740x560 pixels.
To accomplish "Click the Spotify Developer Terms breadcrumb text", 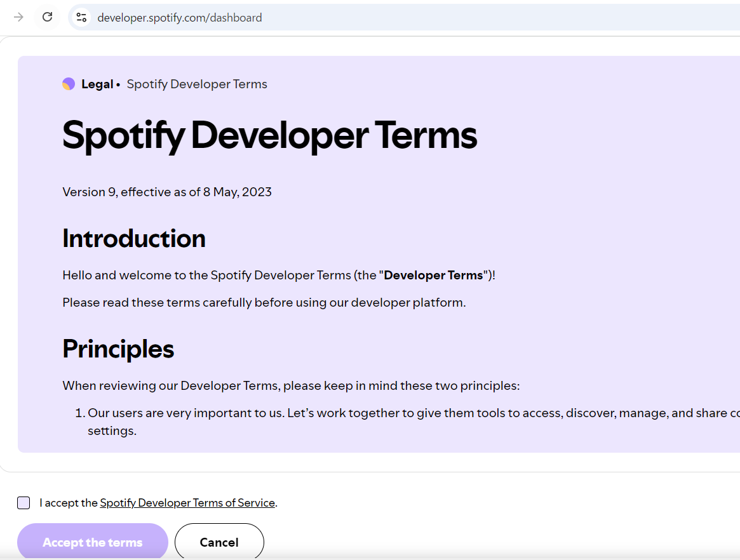I will [197, 84].
